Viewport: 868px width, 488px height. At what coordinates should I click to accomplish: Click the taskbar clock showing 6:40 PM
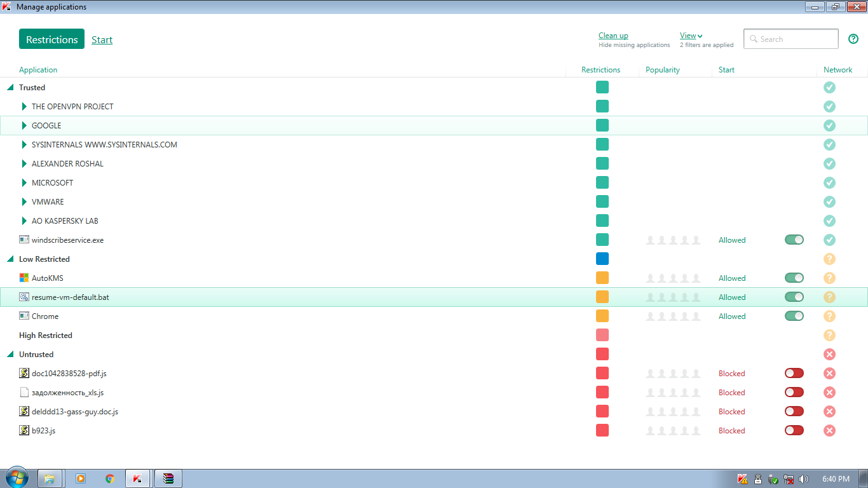pos(836,479)
